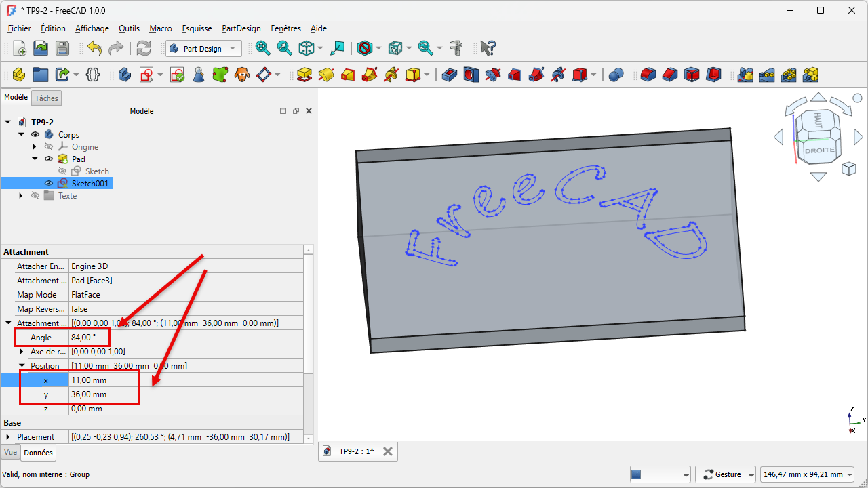This screenshot has width=868, height=488.
Task: Expand the Placement property row
Action: coord(8,437)
